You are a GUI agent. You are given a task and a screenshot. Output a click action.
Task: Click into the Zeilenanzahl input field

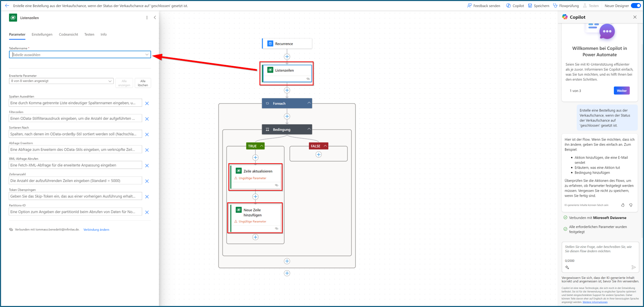75,181
